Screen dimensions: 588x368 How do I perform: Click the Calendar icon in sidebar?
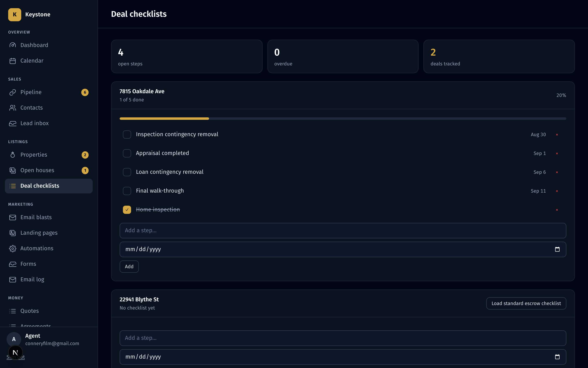(x=13, y=61)
